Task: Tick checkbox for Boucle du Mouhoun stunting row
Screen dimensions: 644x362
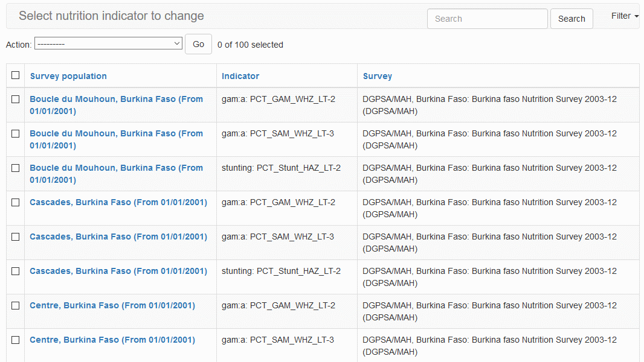Action: (16, 168)
